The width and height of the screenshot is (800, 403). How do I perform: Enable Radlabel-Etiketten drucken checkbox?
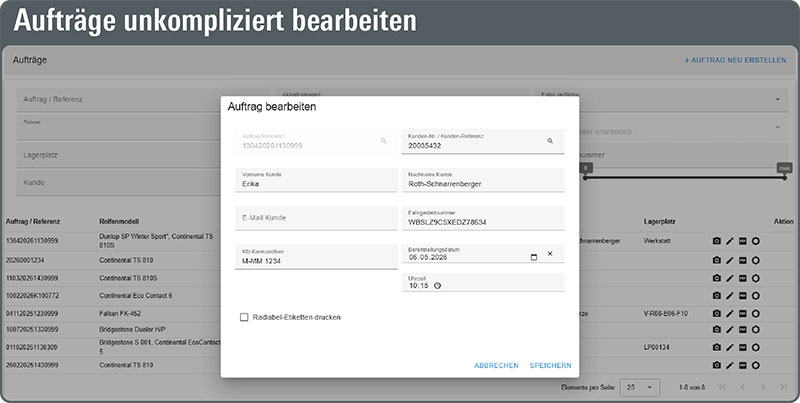click(244, 317)
